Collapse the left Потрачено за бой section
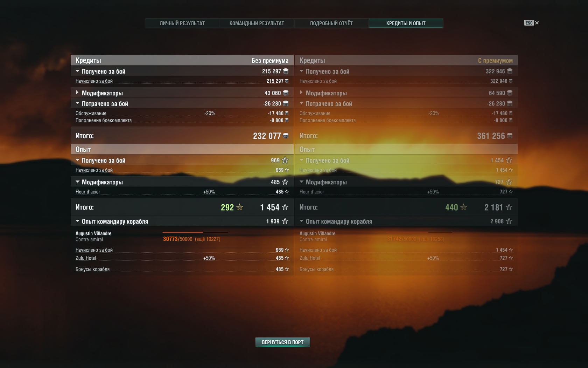Viewport: 588px width, 368px height. [77, 103]
